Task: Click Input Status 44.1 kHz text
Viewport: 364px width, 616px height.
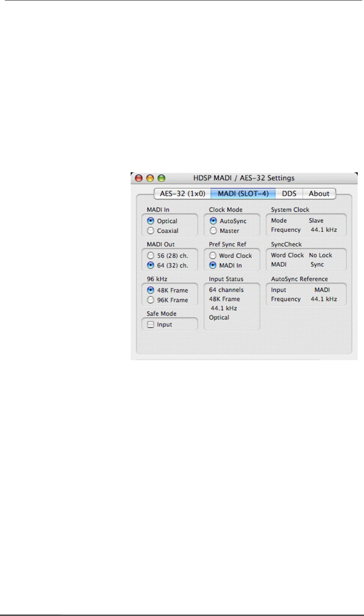Action: (224, 308)
